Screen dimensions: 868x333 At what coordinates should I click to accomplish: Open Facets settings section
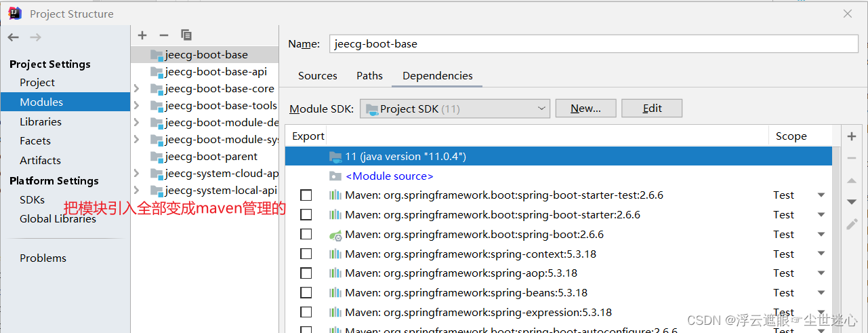click(35, 141)
